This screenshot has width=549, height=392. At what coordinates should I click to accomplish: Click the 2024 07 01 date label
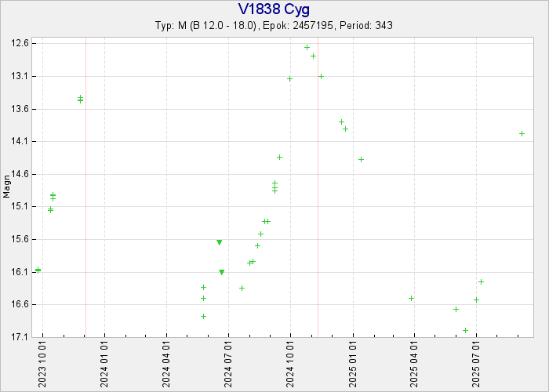pos(228,365)
